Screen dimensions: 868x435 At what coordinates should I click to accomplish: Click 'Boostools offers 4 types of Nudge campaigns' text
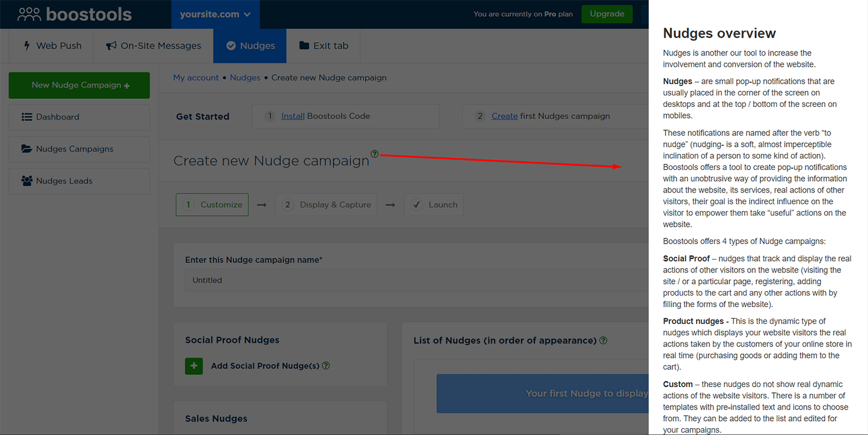coord(745,242)
